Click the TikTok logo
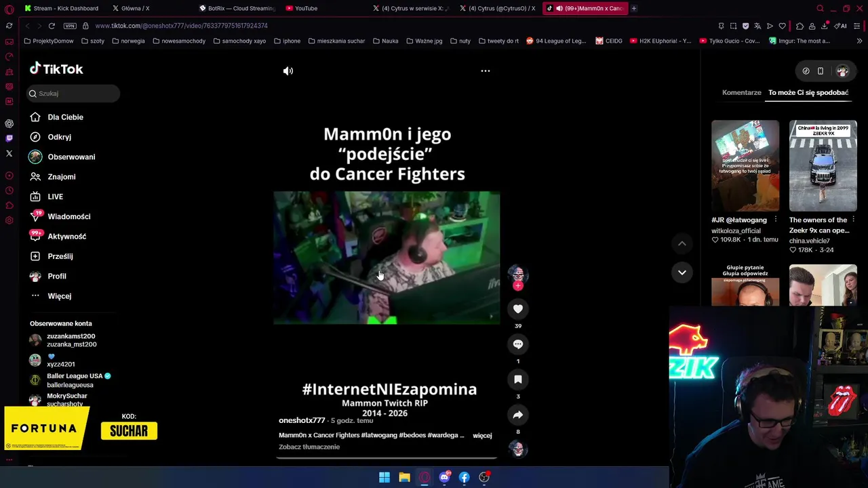Image resolution: width=868 pixels, height=488 pixels. click(x=56, y=68)
